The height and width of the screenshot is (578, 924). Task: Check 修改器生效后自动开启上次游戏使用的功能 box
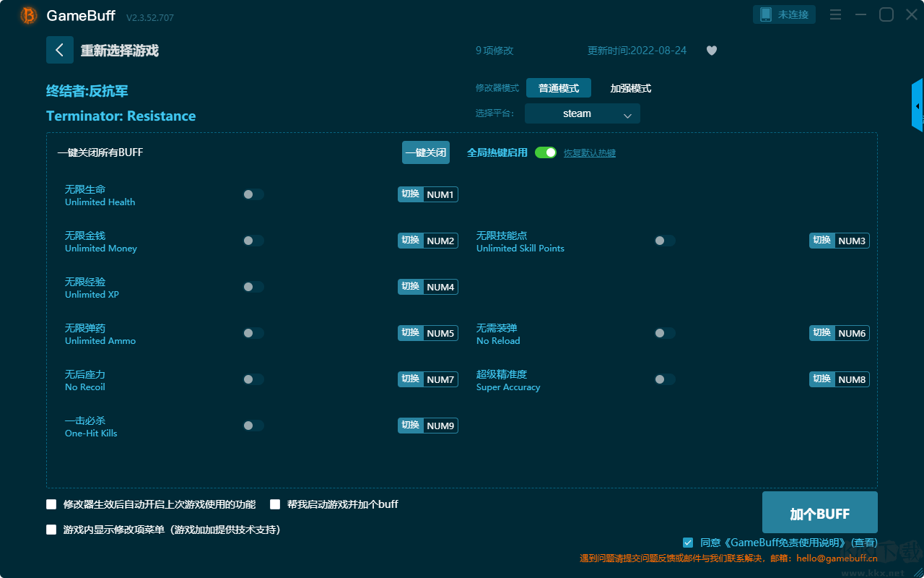[x=51, y=504]
